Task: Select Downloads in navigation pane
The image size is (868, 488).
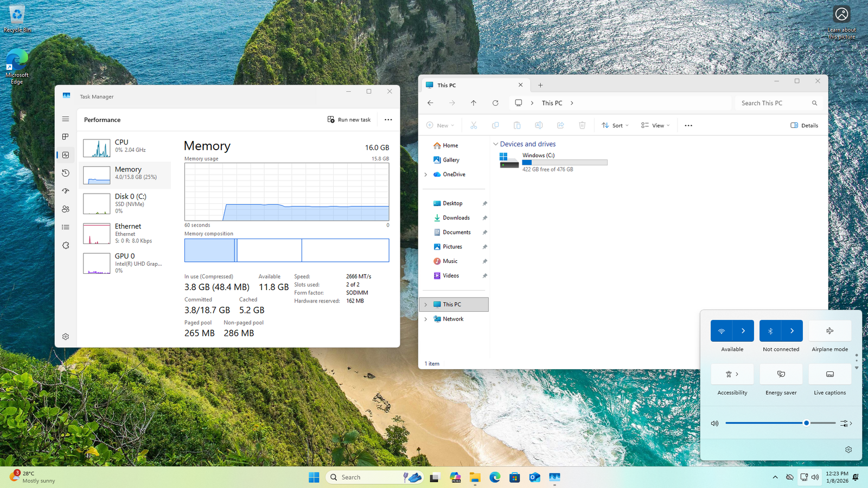Action: (x=456, y=218)
